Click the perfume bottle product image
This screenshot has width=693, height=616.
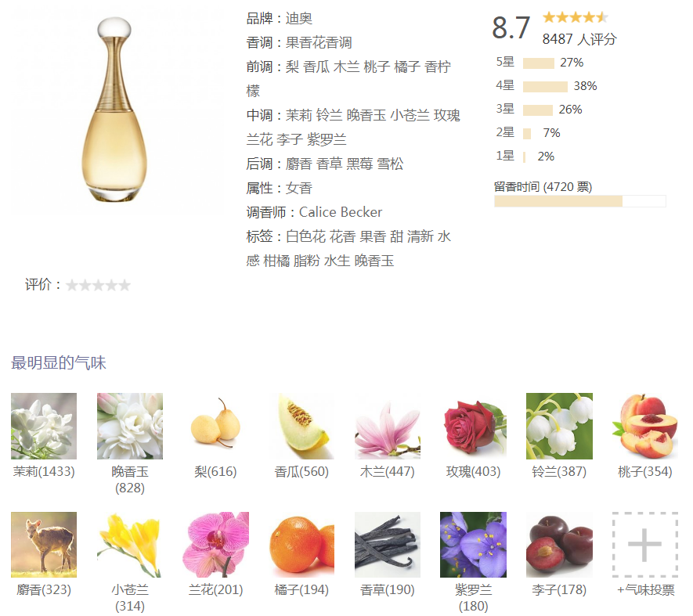click(114, 109)
